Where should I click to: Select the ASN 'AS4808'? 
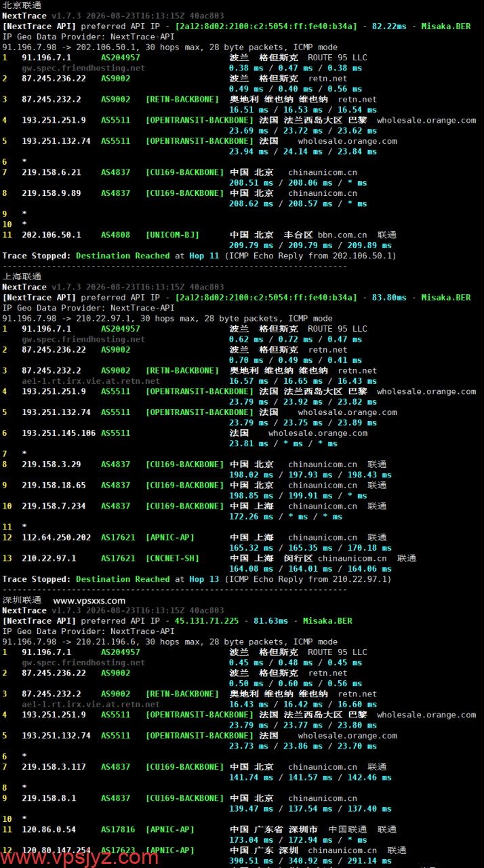pyautogui.click(x=115, y=235)
